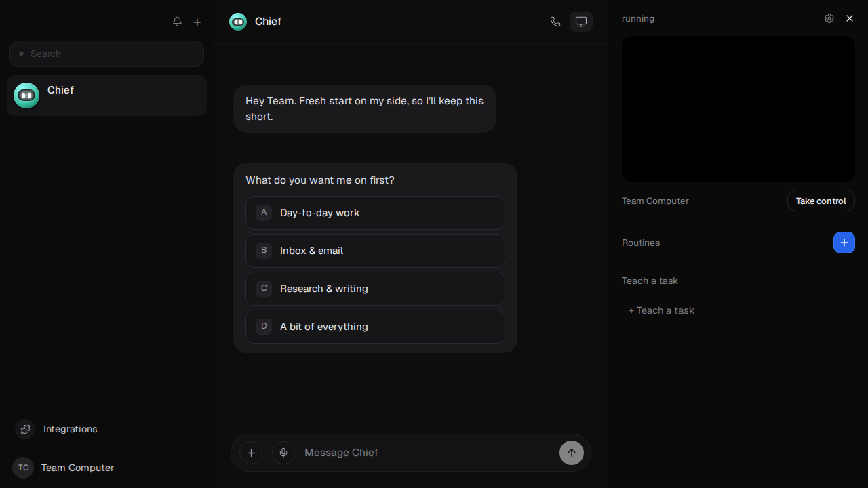This screenshot has width=868, height=488.
Task: Select the Chief conversation in sidebar
Action: pyautogui.click(x=106, y=96)
